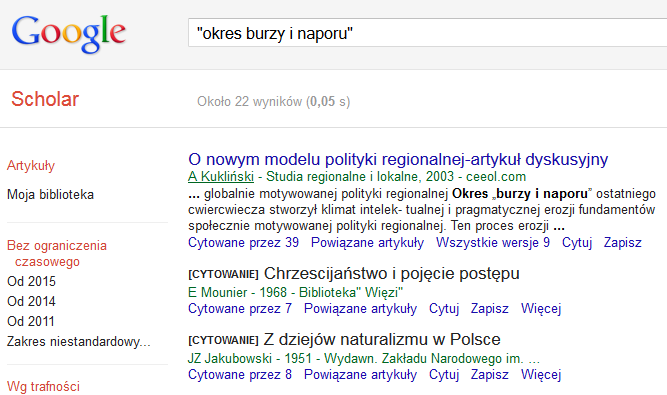Open Moja biblioteka
Screen dimensions: 667x395
coord(50,195)
